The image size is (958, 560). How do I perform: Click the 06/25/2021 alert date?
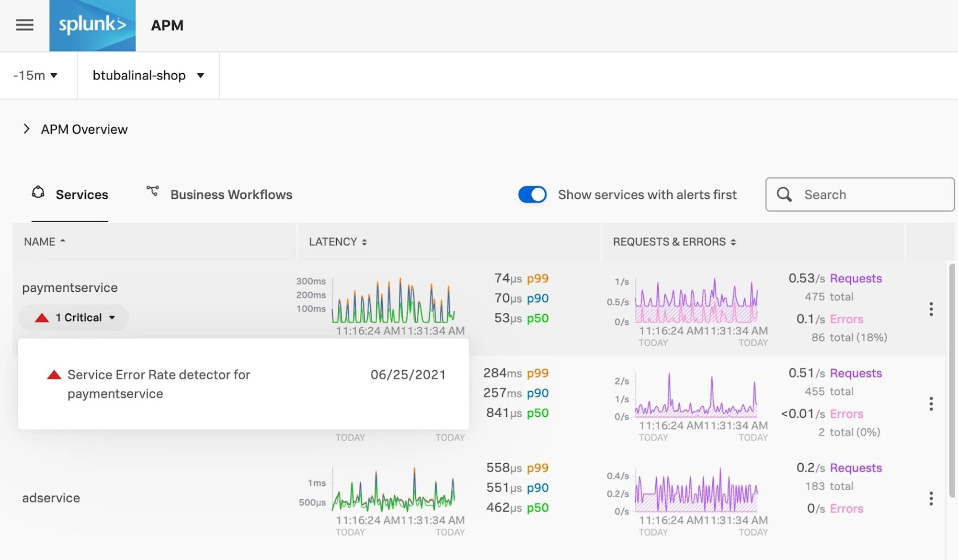(408, 375)
